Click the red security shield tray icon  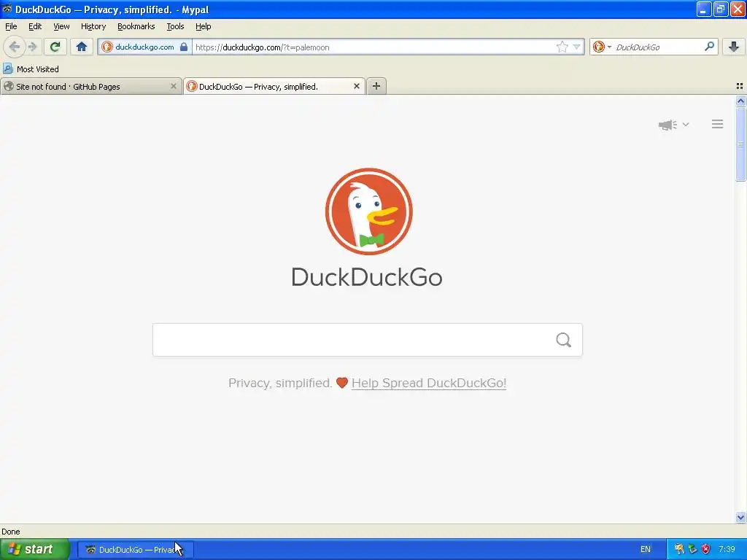pyautogui.click(x=706, y=549)
